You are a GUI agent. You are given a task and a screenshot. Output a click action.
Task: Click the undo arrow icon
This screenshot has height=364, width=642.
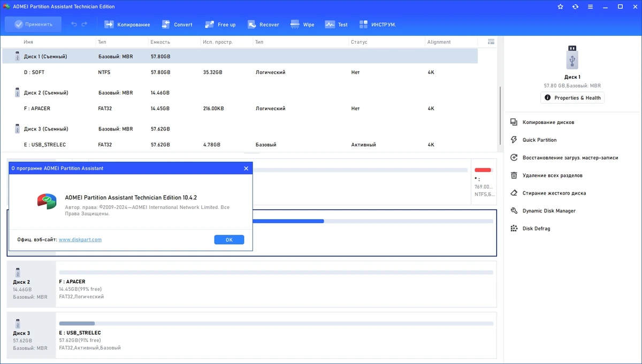pos(74,24)
